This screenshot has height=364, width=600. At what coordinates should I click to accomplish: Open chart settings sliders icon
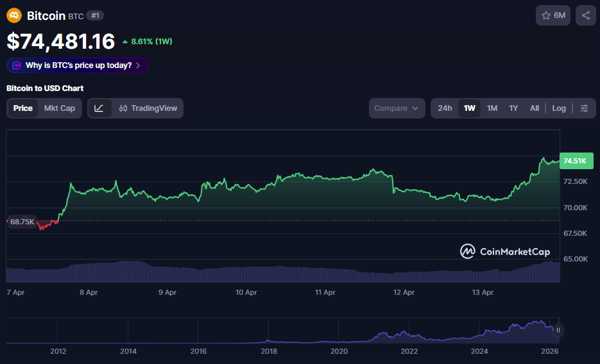[x=584, y=108]
